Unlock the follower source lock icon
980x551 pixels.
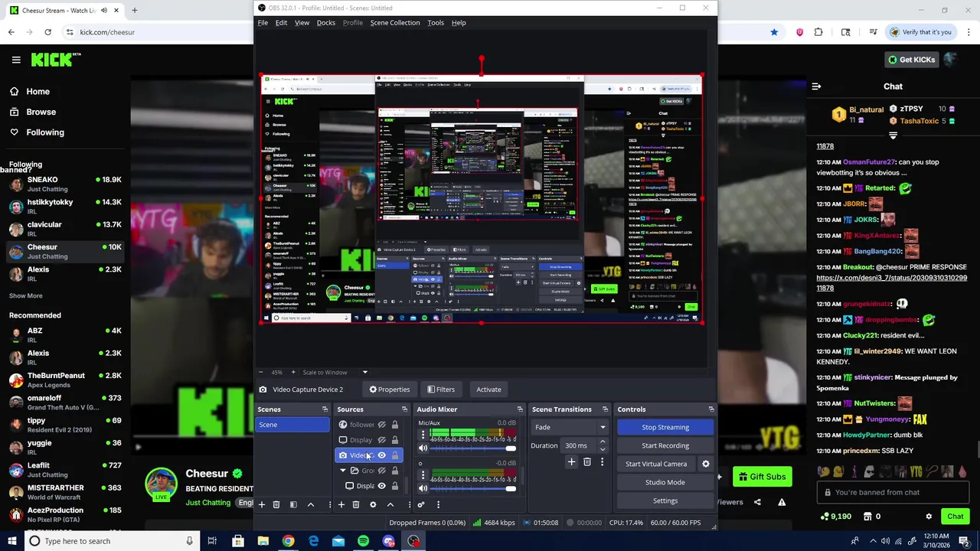(395, 425)
